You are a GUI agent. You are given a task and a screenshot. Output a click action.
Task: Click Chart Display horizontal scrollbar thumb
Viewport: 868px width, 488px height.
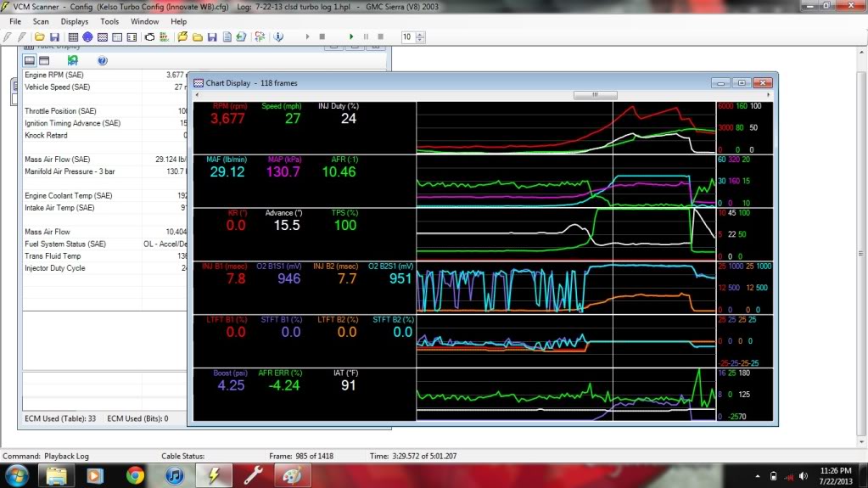(595, 95)
